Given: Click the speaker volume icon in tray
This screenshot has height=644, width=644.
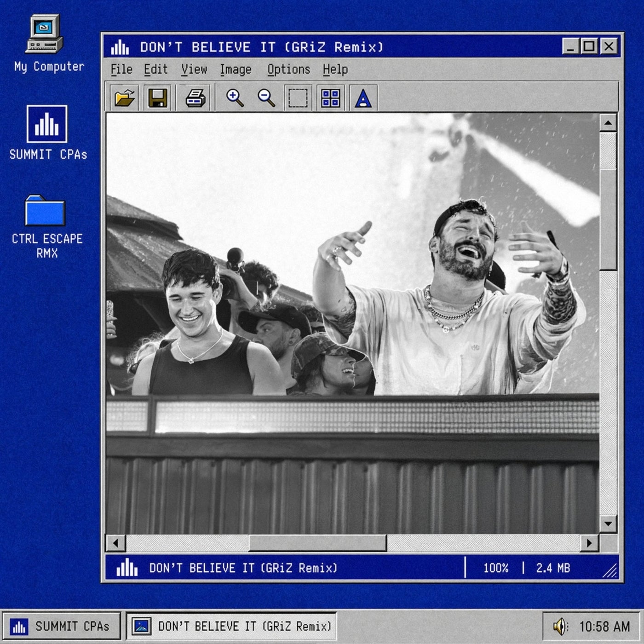Looking at the screenshot, I should pos(560,627).
